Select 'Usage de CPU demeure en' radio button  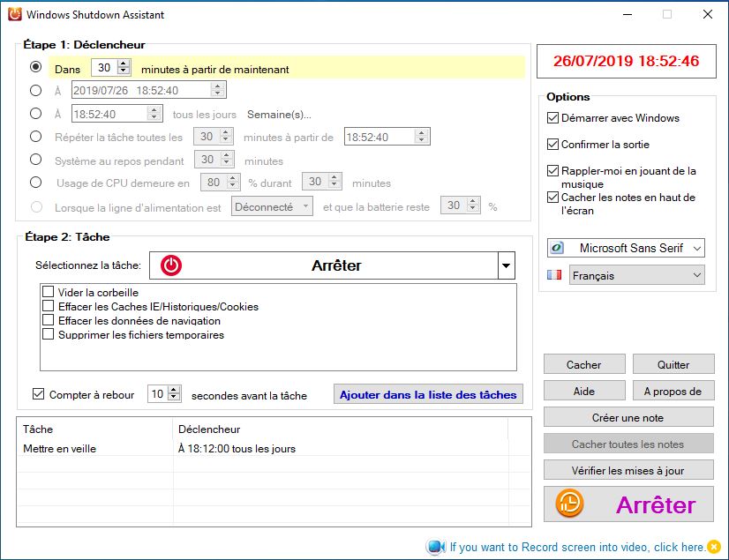pos(36,183)
